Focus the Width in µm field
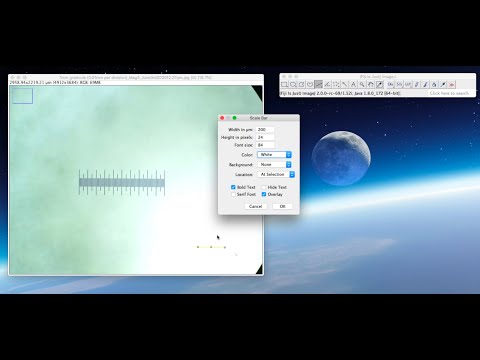The width and height of the screenshot is (480, 360). pos(265,129)
